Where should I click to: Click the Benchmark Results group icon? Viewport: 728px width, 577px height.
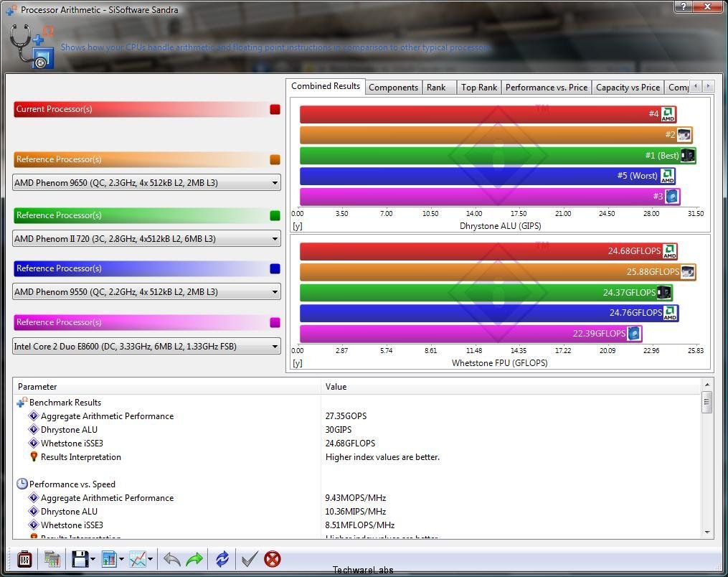pos(22,403)
